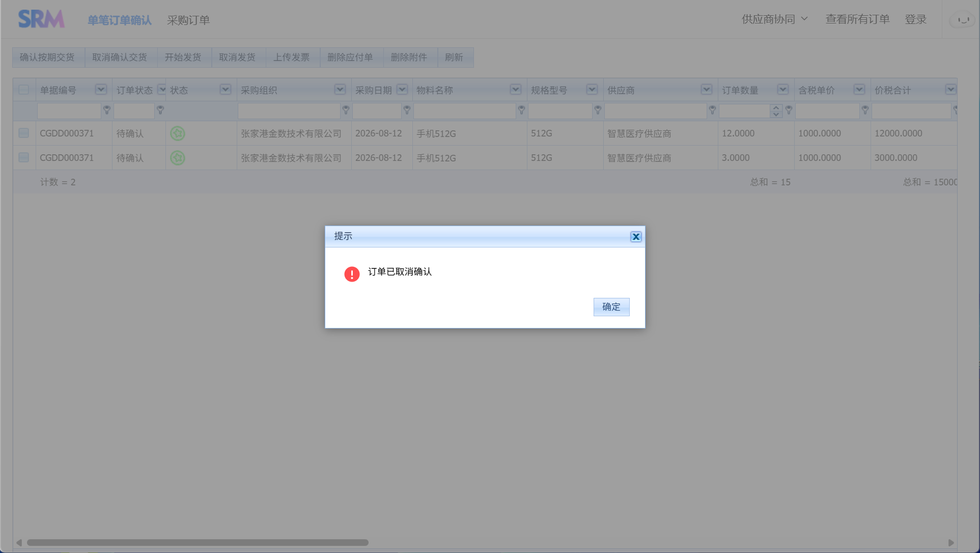The height and width of the screenshot is (553, 980).
Task: Open the 规格型号 column dropdown
Action: [592, 90]
